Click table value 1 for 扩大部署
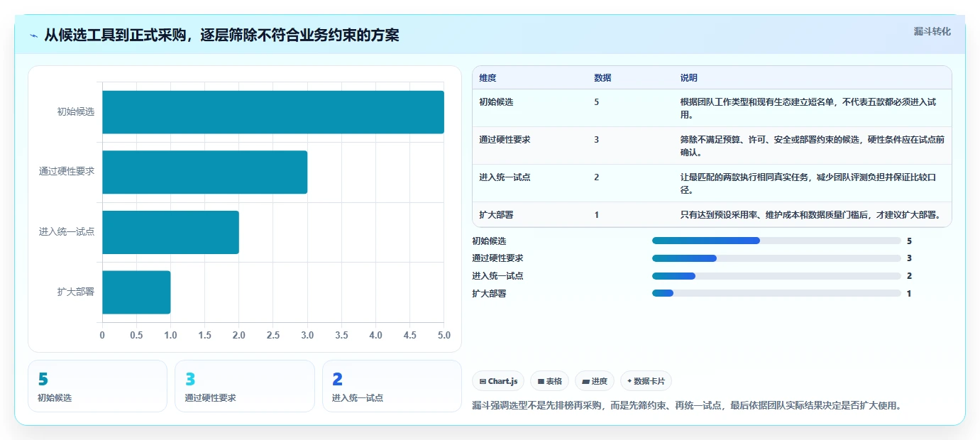The image size is (980, 440). (597, 214)
